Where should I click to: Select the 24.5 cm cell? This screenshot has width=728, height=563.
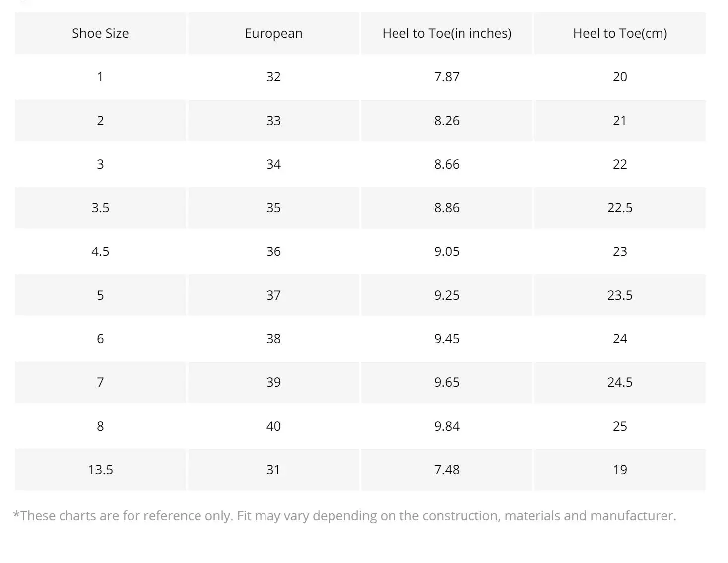[x=620, y=382]
